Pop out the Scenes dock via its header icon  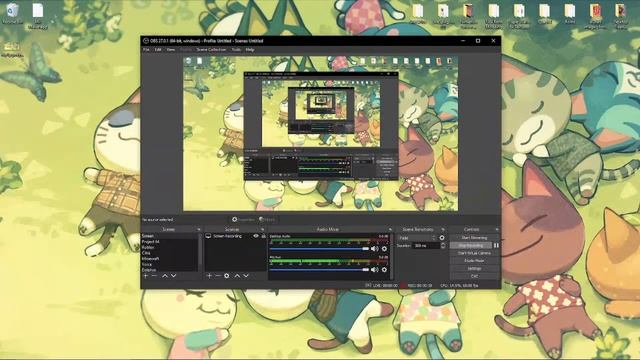(199, 229)
